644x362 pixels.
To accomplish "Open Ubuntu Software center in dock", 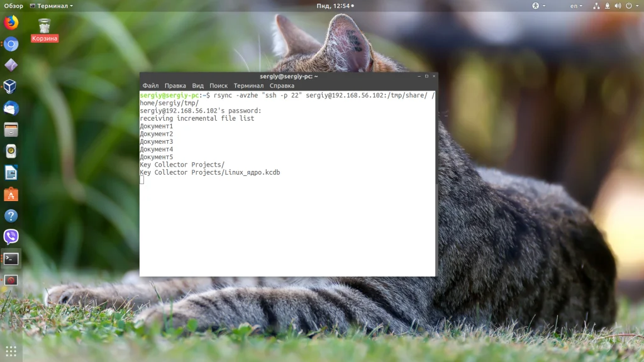I will point(11,195).
